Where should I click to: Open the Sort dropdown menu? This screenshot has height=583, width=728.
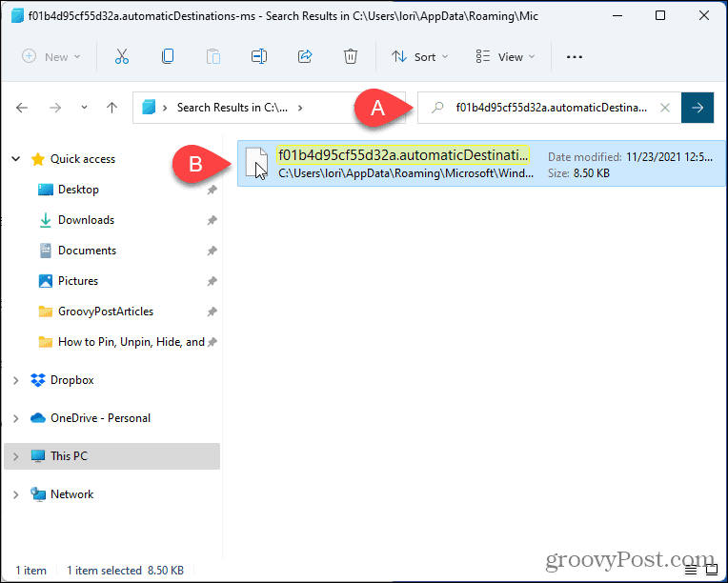pyautogui.click(x=419, y=56)
